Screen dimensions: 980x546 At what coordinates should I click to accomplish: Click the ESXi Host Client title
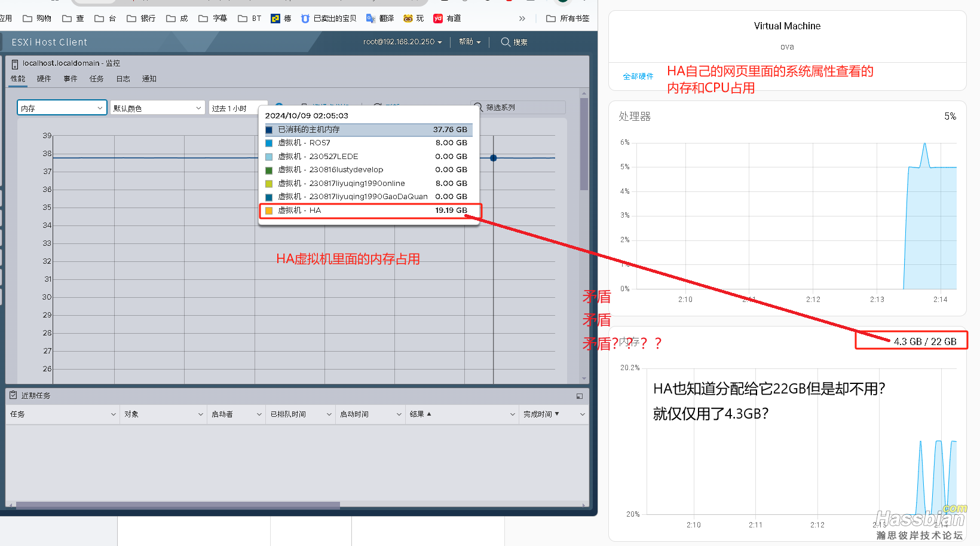tap(50, 42)
